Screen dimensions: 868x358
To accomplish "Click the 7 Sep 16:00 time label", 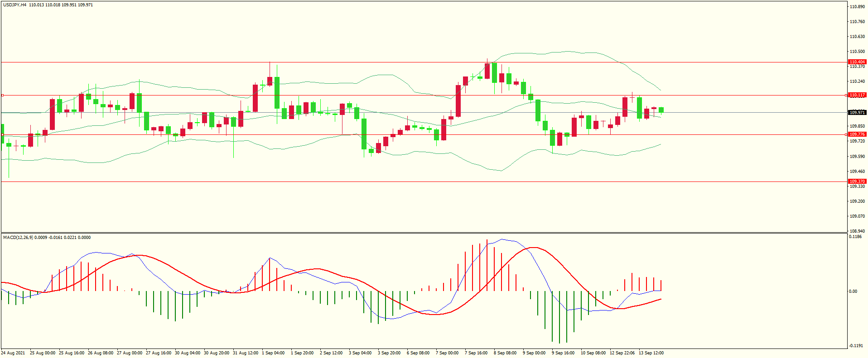I will coord(476,353).
